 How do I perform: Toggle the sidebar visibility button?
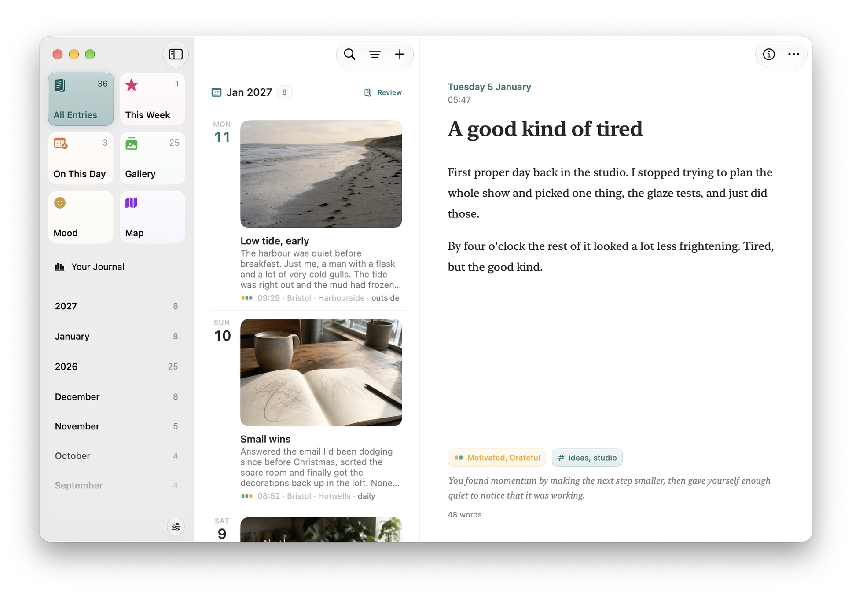[x=176, y=54]
